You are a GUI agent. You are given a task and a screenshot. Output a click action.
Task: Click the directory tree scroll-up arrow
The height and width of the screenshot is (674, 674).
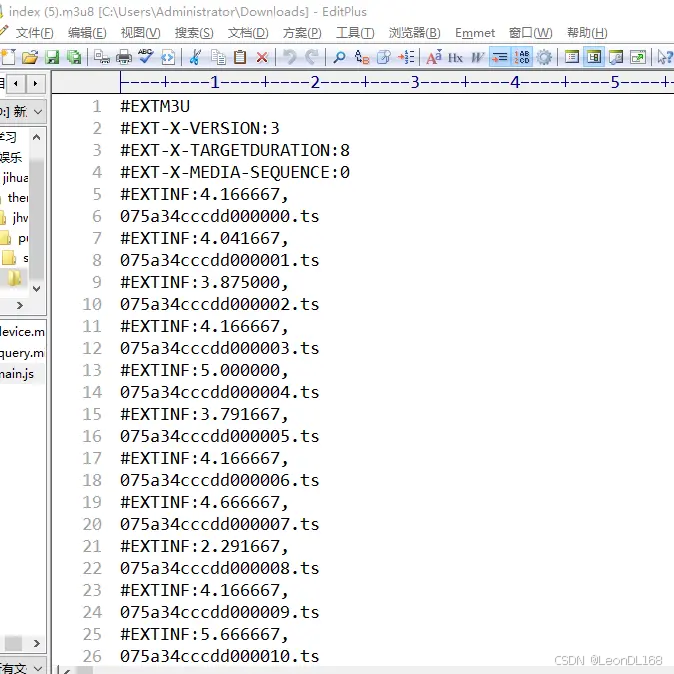[37, 137]
